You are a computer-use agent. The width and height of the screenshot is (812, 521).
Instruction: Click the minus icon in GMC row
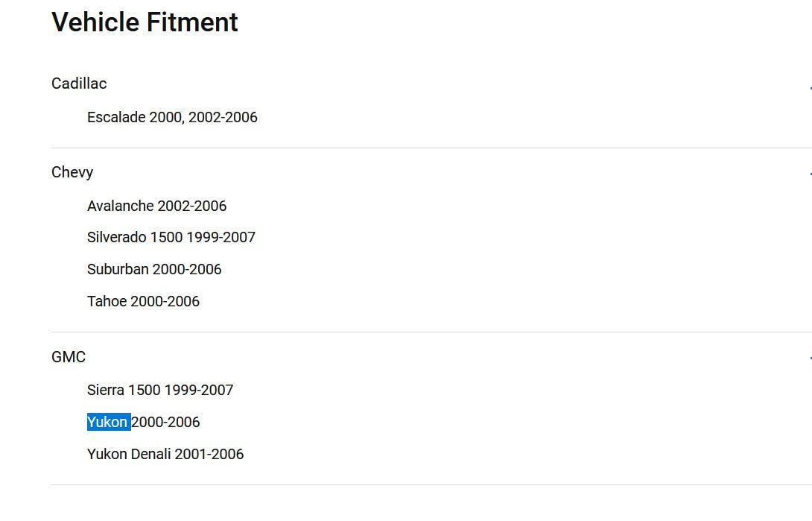tap(810, 359)
